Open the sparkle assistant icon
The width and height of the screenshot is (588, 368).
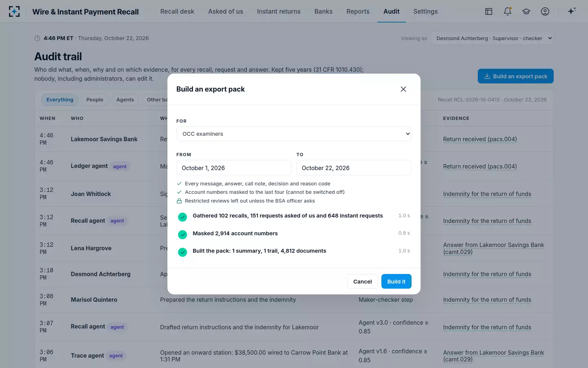click(x=572, y=11)
